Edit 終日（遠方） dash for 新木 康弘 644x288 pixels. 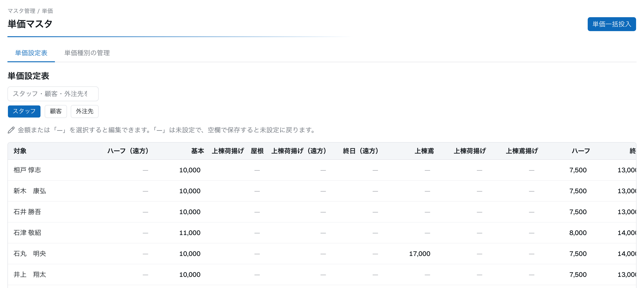tap(375, 191)
